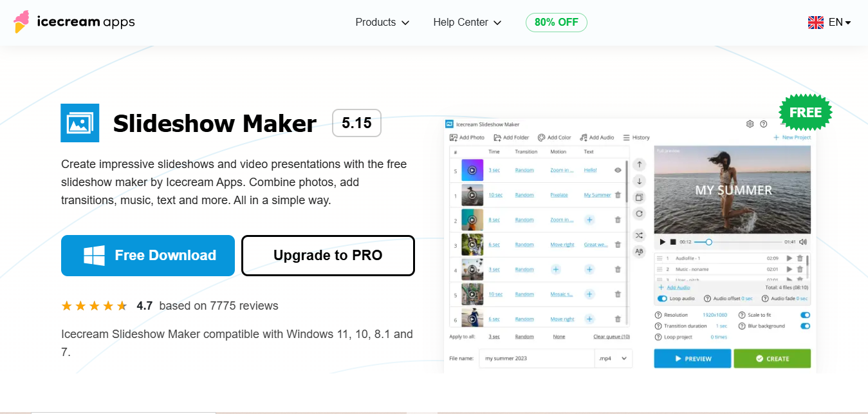Viewport: 868px width, 414px height.
Task: Click Add Audio link below audio list
Action: coord(674,288)
